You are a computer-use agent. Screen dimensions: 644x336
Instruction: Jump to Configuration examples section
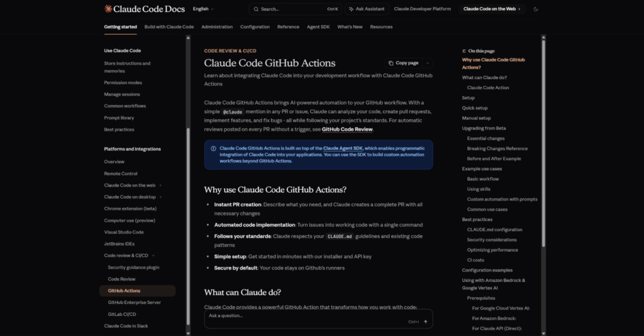click(x=487, y=270)
